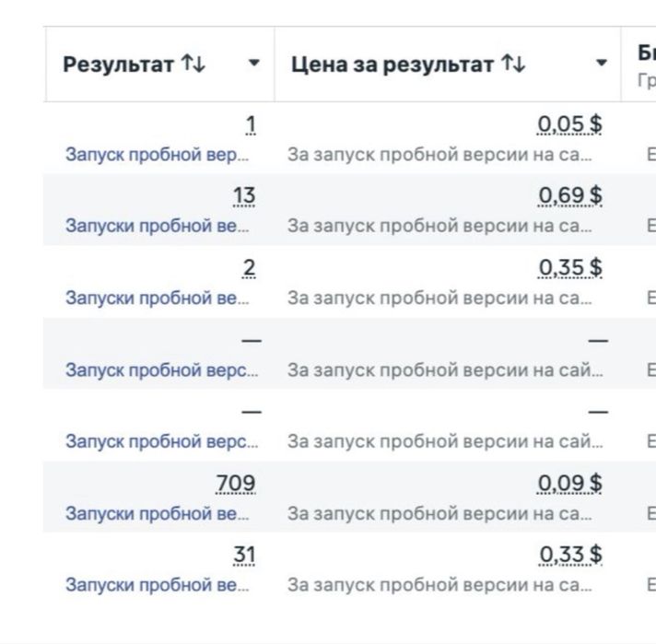
Task: Open Запуски пробной ве… link under 31
Action: coord(157,585)
